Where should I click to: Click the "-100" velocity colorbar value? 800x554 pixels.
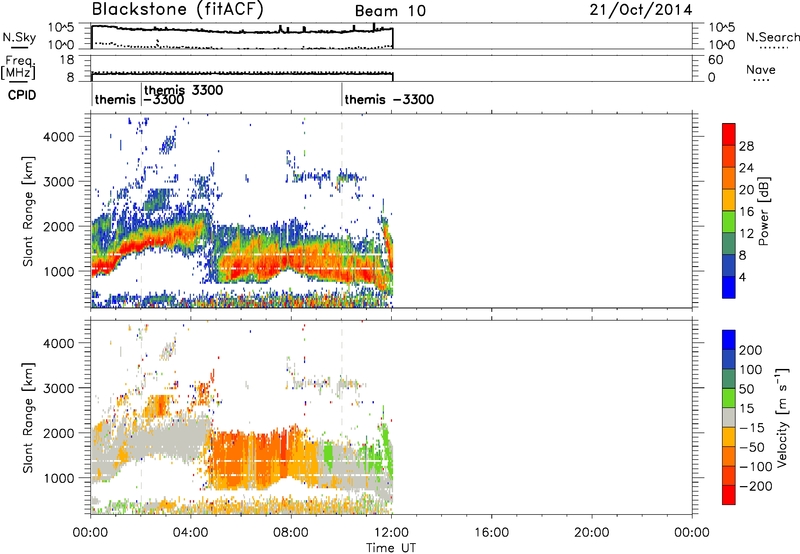[756, 467]
